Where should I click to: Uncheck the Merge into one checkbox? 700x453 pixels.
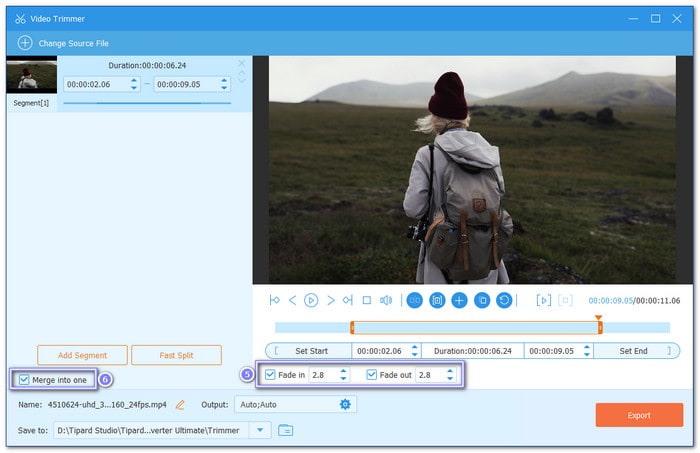(x=24, y=380)
